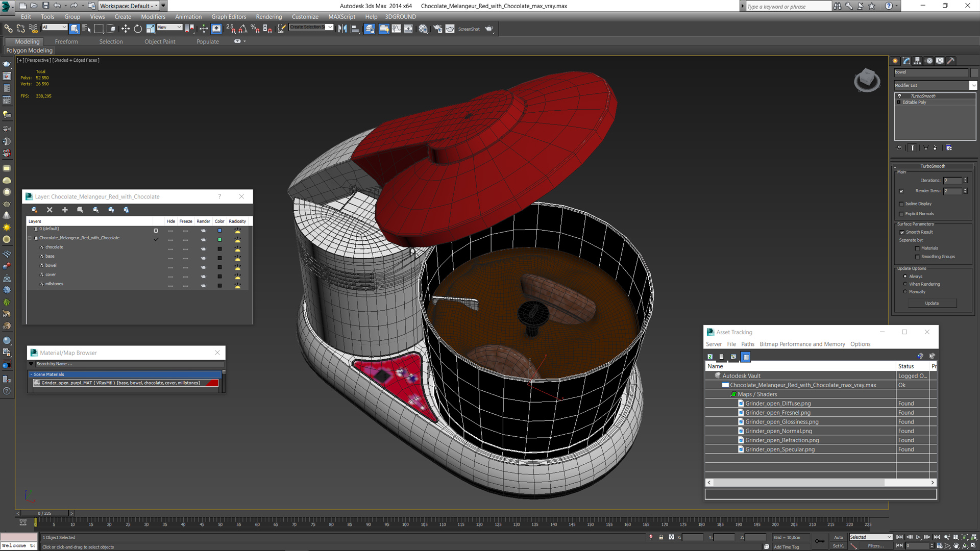The image size is (980, 551).
Task: Toggle the Smooth Result checkbox
Action: click(x=902, y=233)
